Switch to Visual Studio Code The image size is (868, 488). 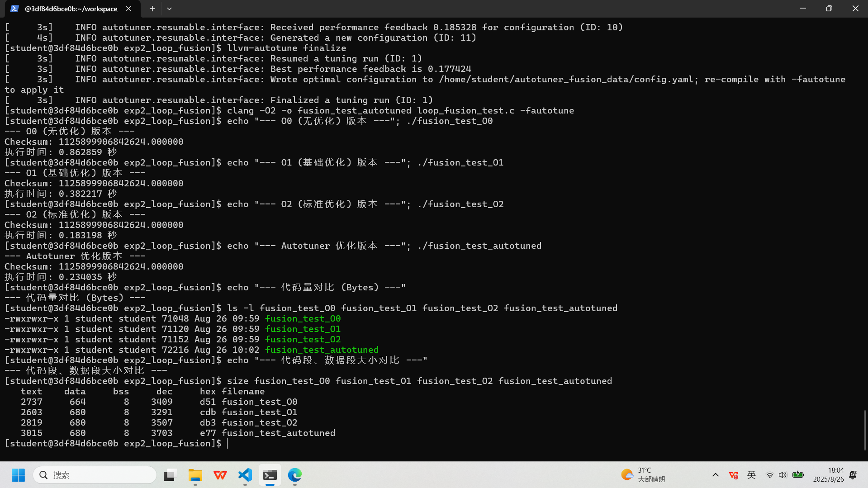(x=245, y=475)
